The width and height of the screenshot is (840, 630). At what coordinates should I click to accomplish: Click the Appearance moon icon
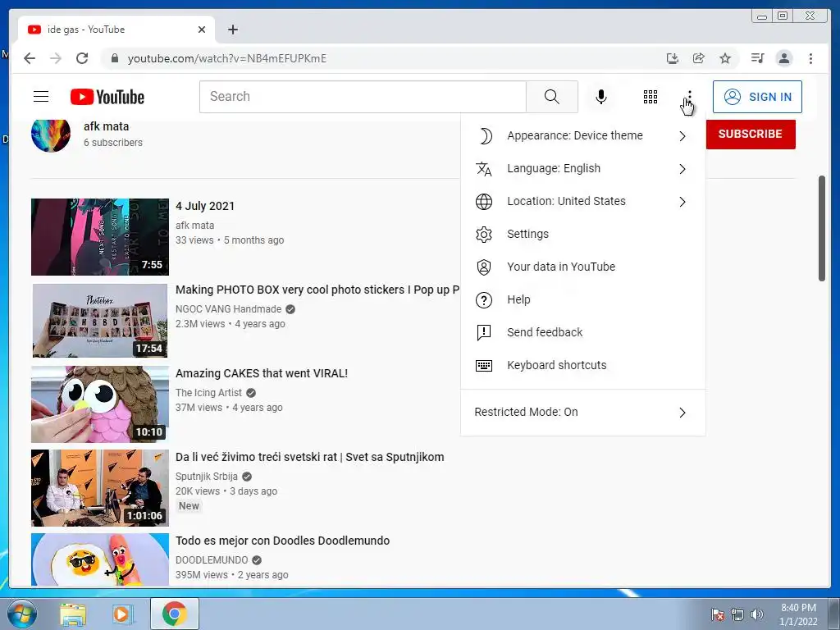[x=484, y=136]
